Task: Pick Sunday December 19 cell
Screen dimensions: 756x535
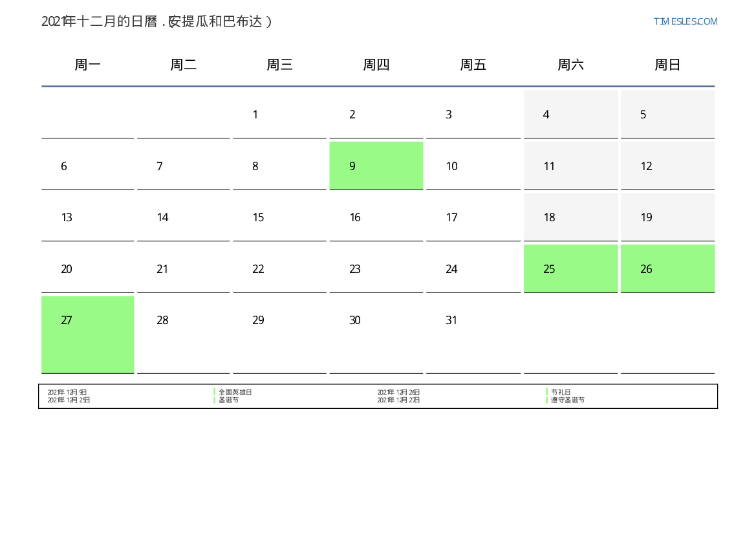Action: [667, 217]
